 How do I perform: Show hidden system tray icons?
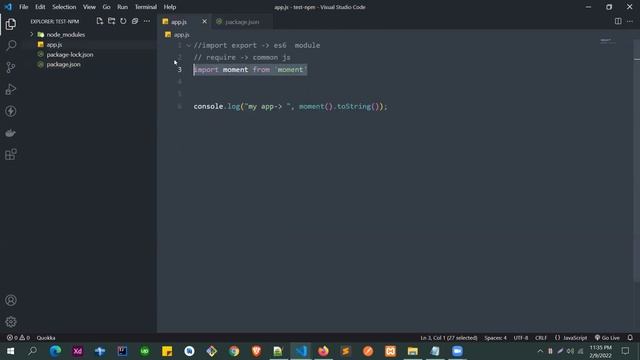tap(540, 351)
